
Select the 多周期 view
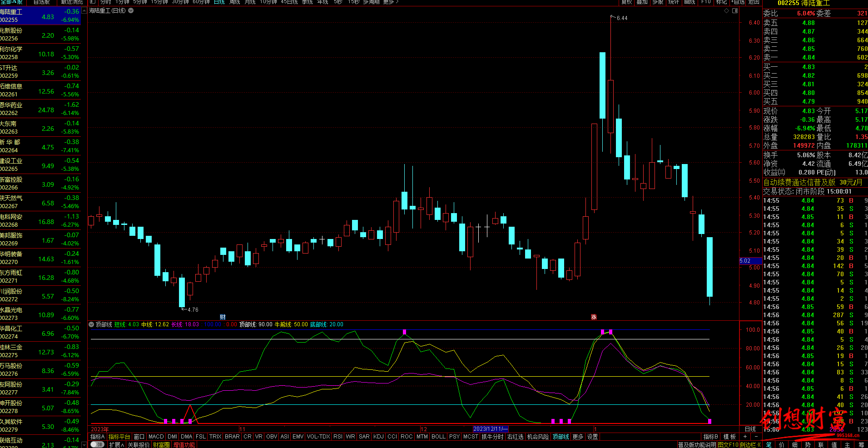pyautogui.click(x=371, y=2)
